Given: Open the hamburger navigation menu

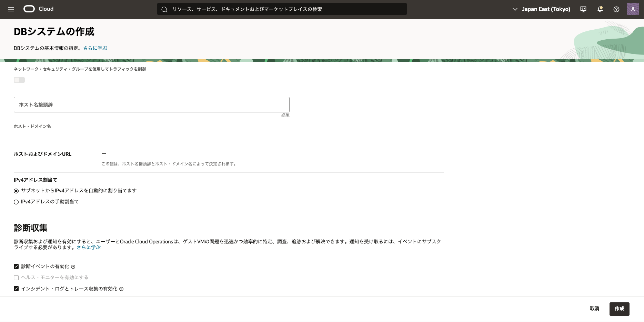Looking at the screenshot, I should (11, 9).
